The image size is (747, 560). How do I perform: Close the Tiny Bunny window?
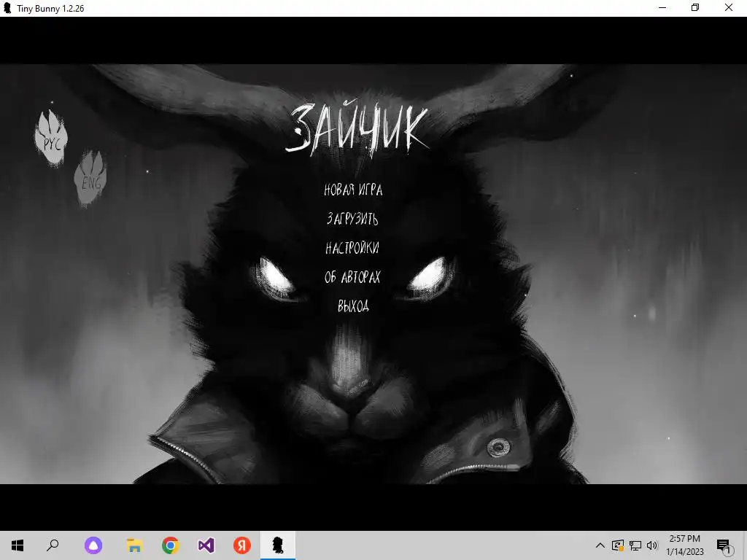[729, 8]
